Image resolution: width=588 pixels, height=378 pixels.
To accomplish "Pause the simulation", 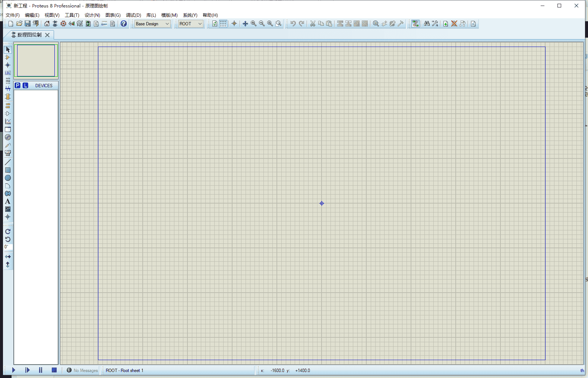I will point(41,370).
